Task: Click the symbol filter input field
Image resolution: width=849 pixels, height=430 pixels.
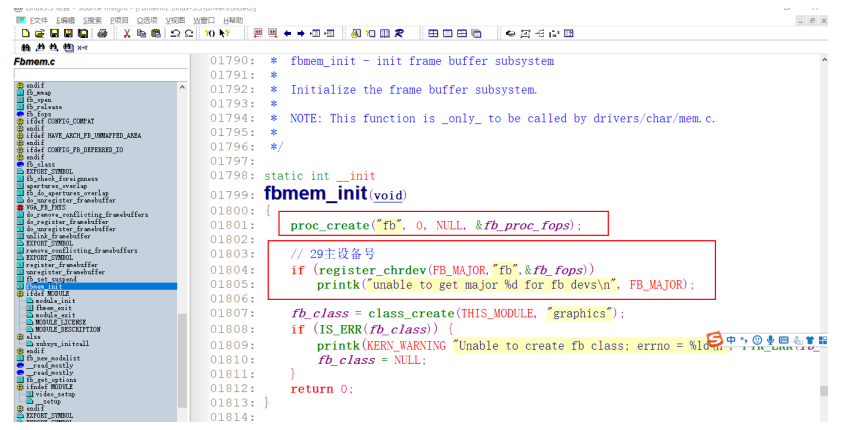Action: pyautogui.click(x=101, y=74)
